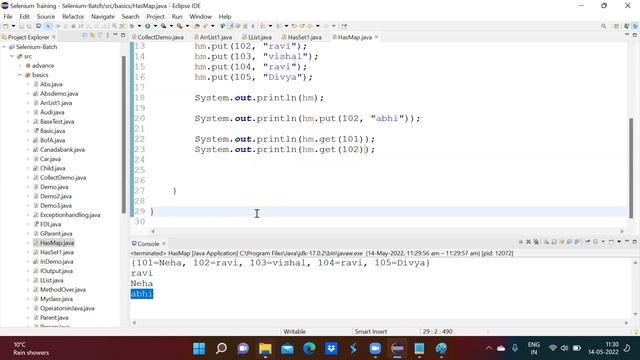The height and width of the screenshot is (360, 640).
Task: Click the green Run toolbar button
Action: [147, 26]
